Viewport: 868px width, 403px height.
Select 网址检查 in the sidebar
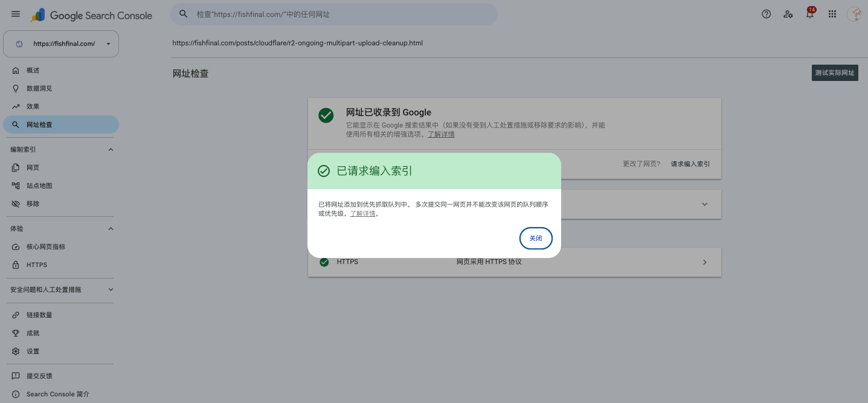[x=61, y=124]
